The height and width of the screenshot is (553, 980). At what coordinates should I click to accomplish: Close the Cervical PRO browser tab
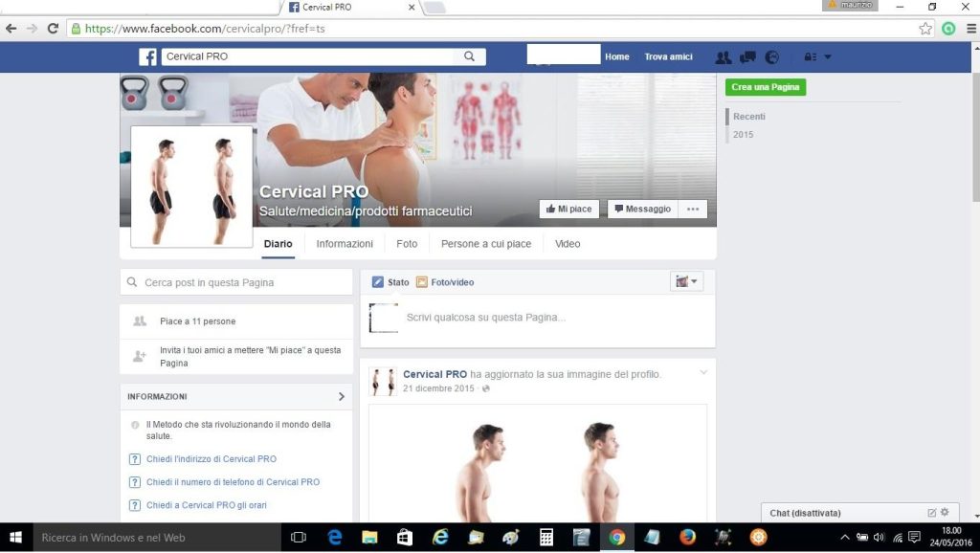coord(412,8)
